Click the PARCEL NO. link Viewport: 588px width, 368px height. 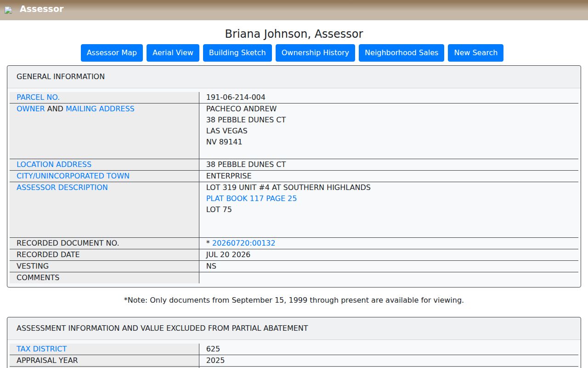tap(38, 98)
